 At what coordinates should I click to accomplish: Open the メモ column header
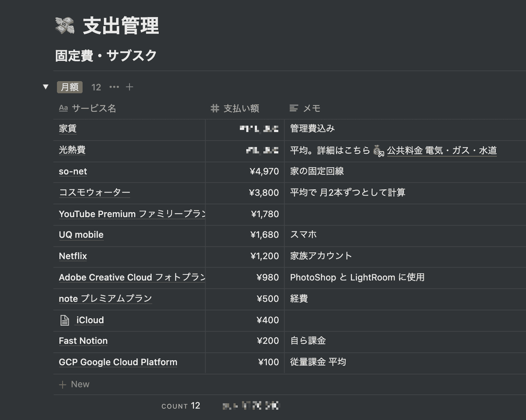click(305, 108)
